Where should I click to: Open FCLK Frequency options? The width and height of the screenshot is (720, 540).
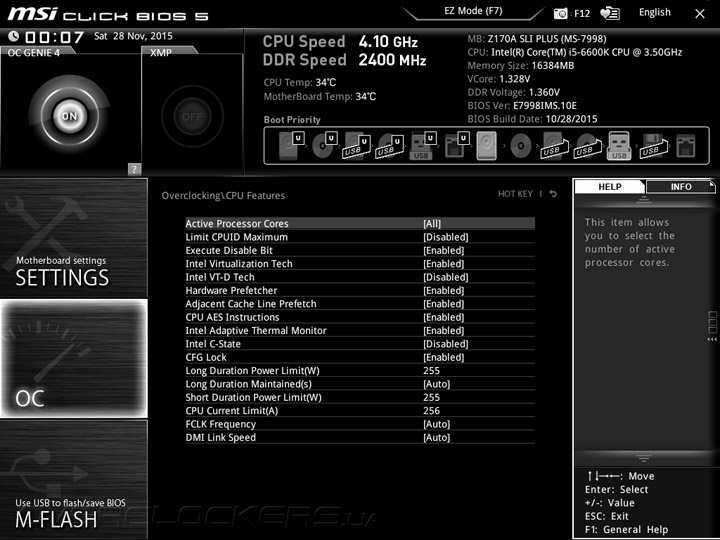click(x=360, y=424)
